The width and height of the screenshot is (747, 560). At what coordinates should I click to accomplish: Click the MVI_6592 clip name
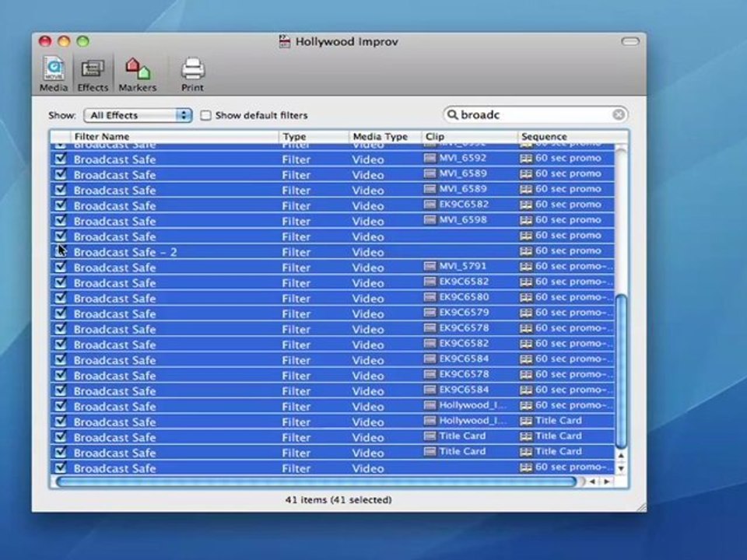click(462, 158)
